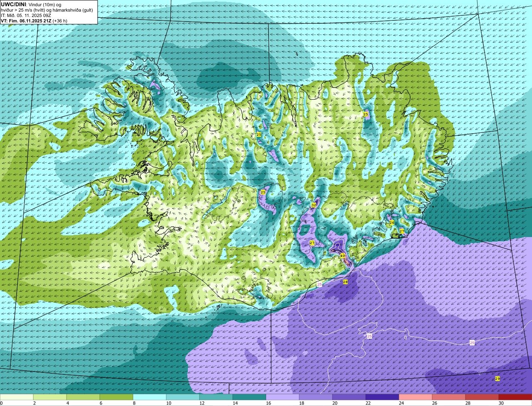Click the legend scale label "2"
The image size is (532, 406).
[34, 403]
